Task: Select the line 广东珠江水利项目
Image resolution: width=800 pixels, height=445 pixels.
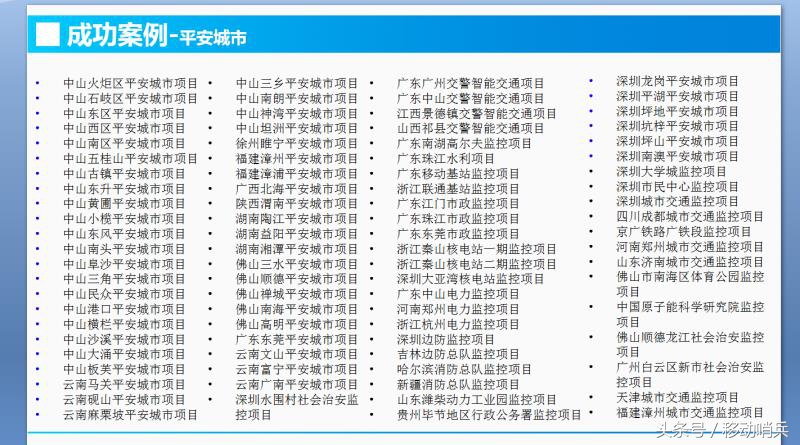Action: (446, 158)
